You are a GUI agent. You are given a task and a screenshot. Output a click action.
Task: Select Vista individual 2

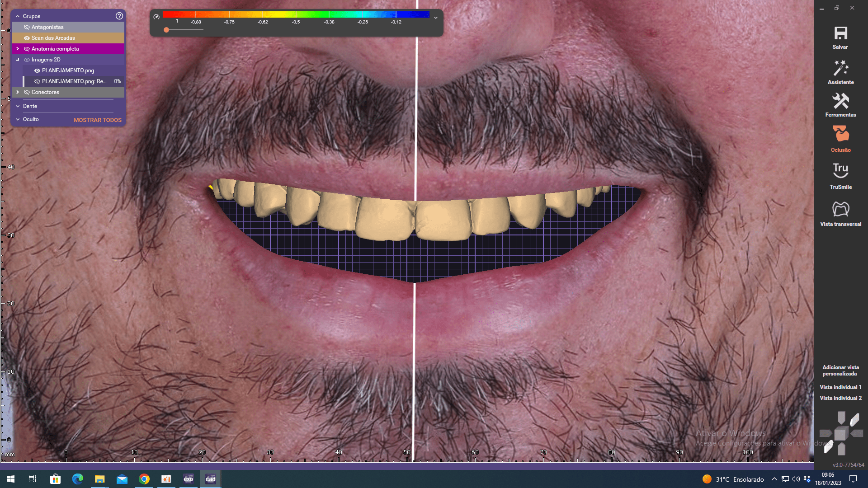click(840, 398)
